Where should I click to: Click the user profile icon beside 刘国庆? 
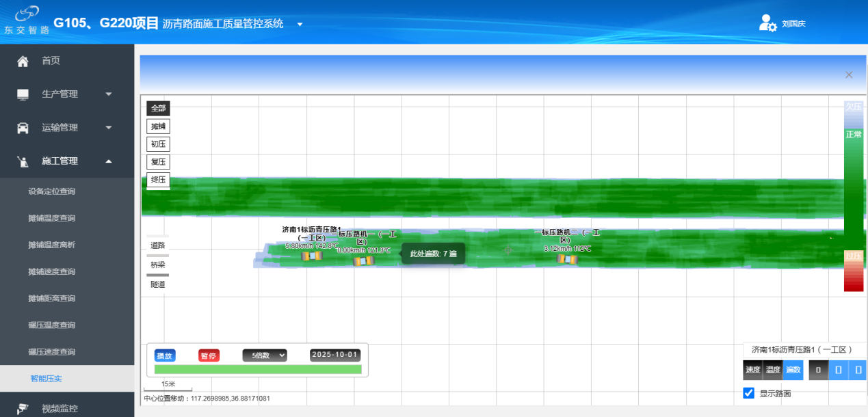(768, 23)
